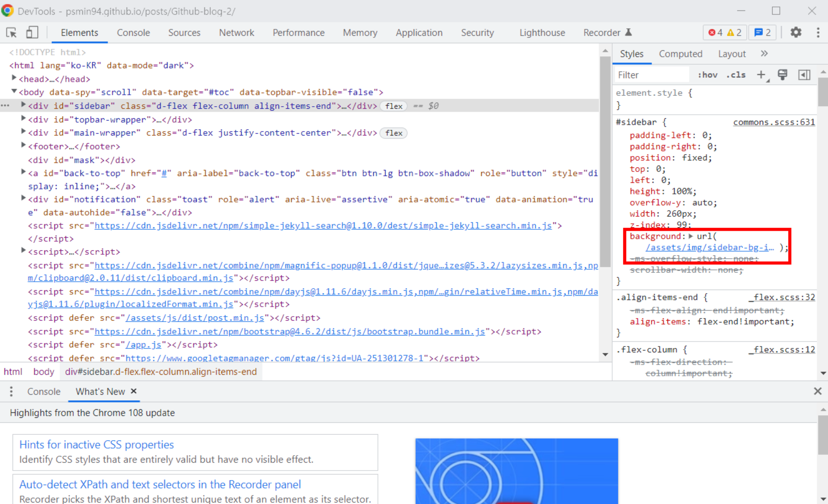Click the element.style rule block
Screen dimensions: 828x504
click(x=715, y=99)
